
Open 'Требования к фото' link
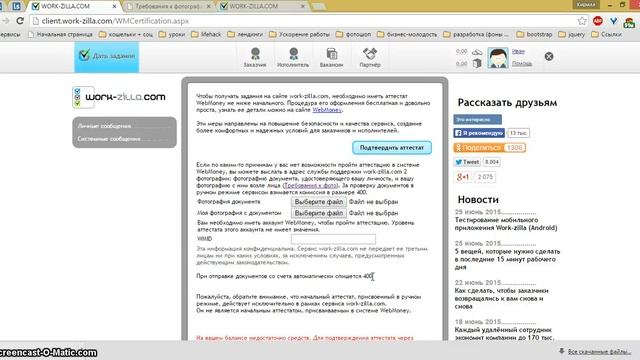pyautogui.click(x=310, y=185)
